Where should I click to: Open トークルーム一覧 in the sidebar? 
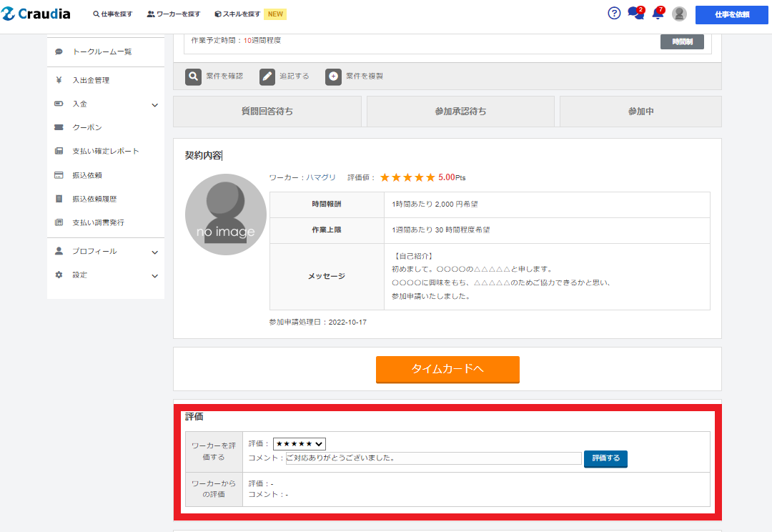102,52
